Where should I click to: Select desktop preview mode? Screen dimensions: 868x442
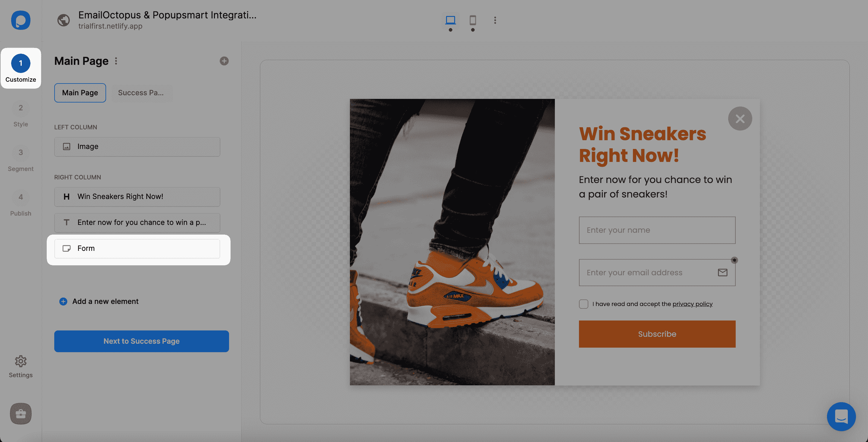pos(451,21)
